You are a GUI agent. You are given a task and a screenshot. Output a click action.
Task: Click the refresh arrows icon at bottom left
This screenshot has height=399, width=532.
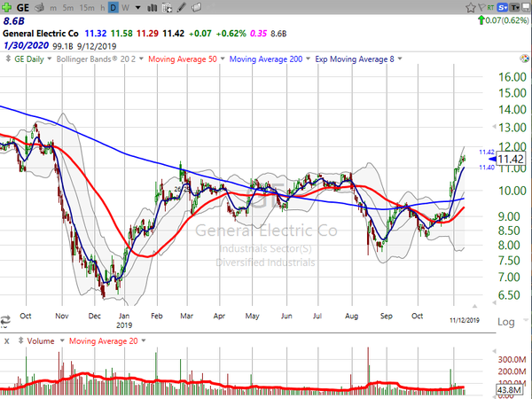5,319
